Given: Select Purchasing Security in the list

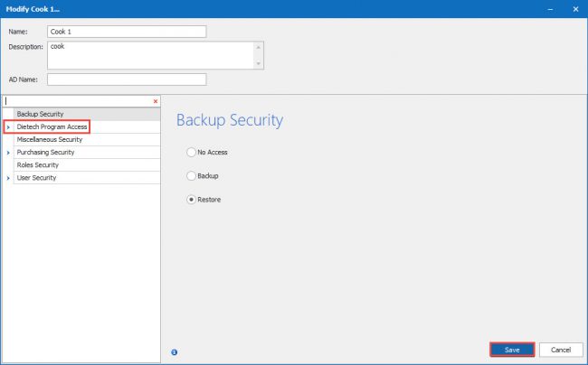Looking at the screenshot, I should [x=45, y=153].
